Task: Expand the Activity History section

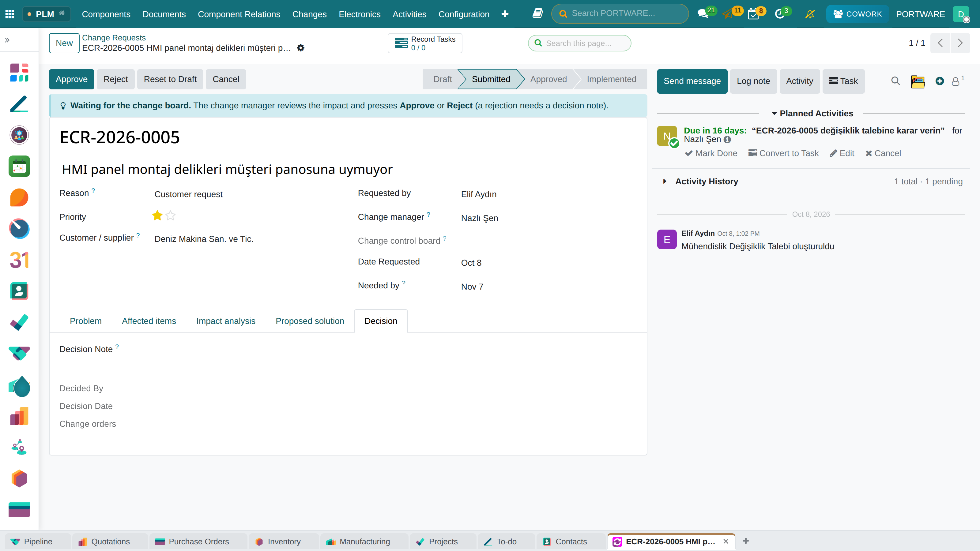Action: point(707,182)
